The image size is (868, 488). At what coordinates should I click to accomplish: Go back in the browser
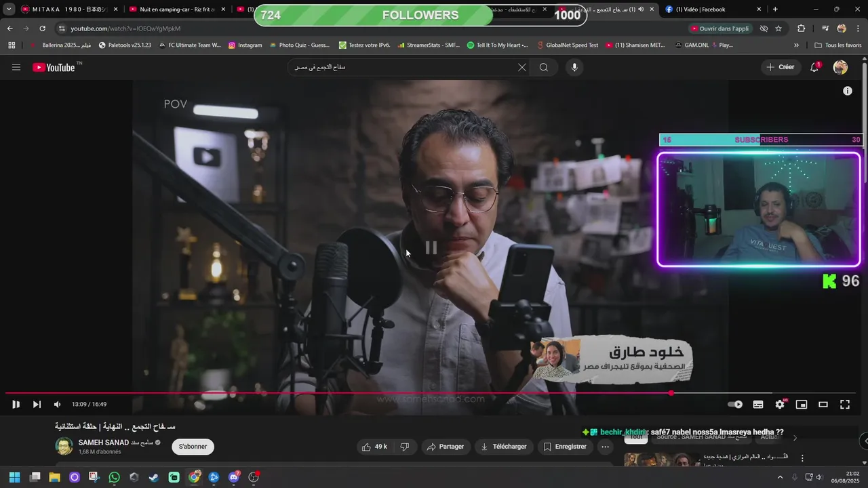[9, 28]
